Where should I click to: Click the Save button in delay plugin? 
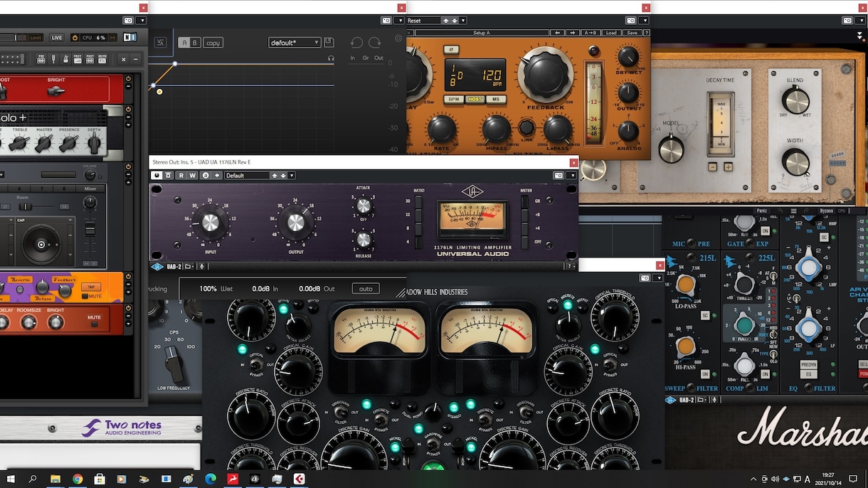(632, 33)
